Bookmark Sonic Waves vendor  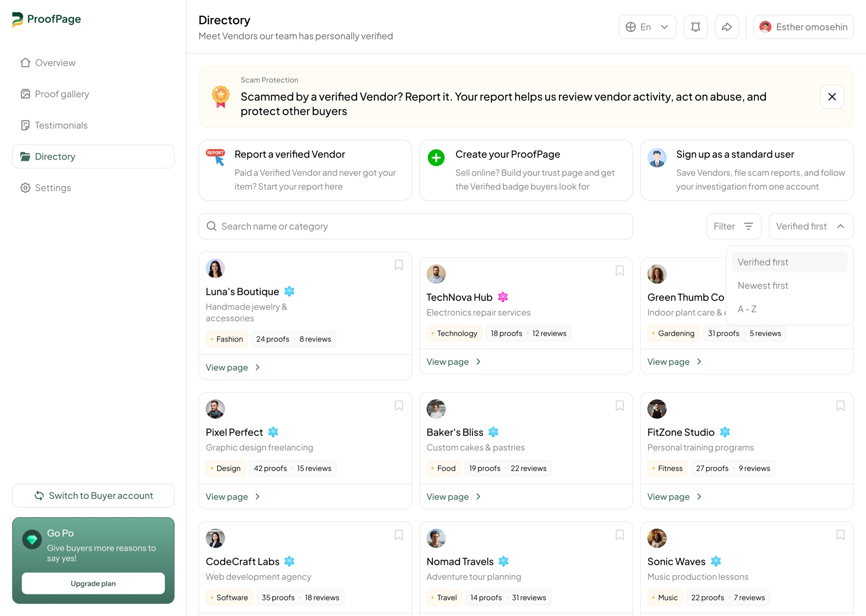841,535
